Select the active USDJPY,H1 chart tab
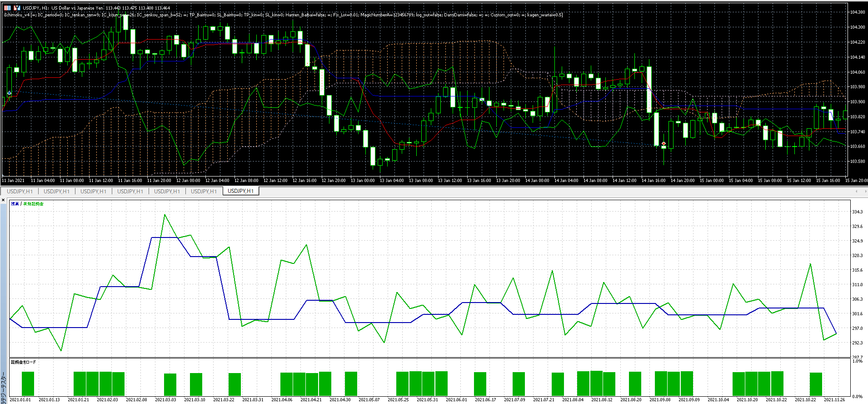Screen dimensions: 868x404 240,191
